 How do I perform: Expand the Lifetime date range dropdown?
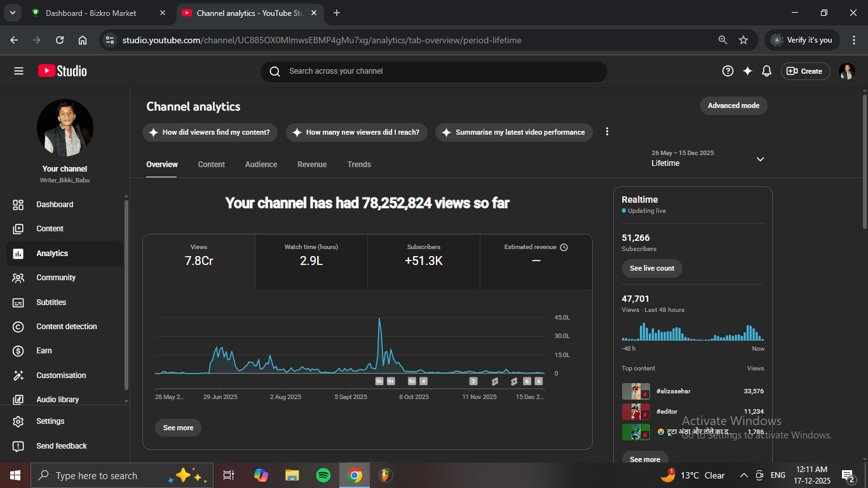coord(760,159)
